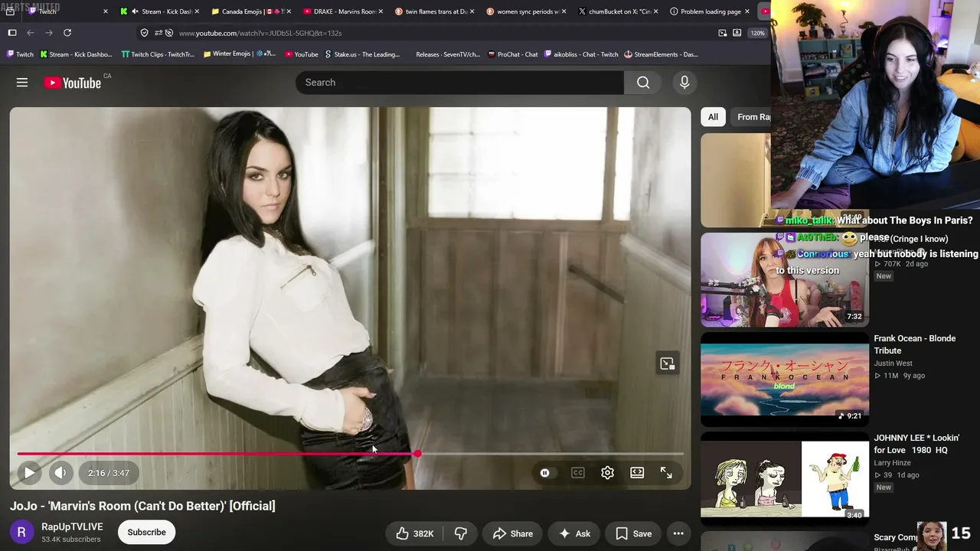
Task: Select the All filter chip
Action: (x=713, y=117)
